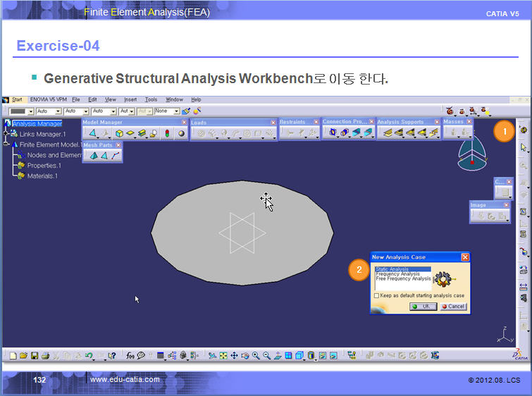Image resolution: width=532 pixels, height=396 pixels.
Task: Click Cancel in New Analysis Case dialog
Action: pos(453,307)
